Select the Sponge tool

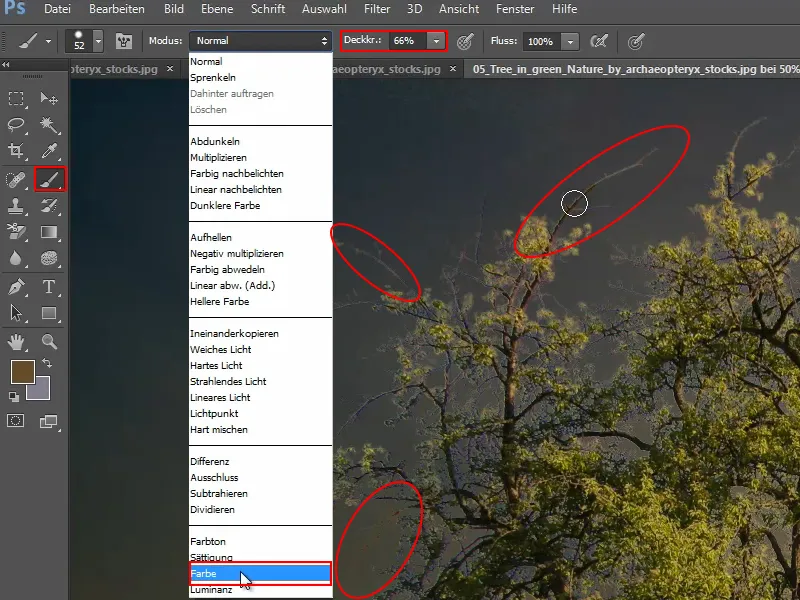[x=49, y=258]
